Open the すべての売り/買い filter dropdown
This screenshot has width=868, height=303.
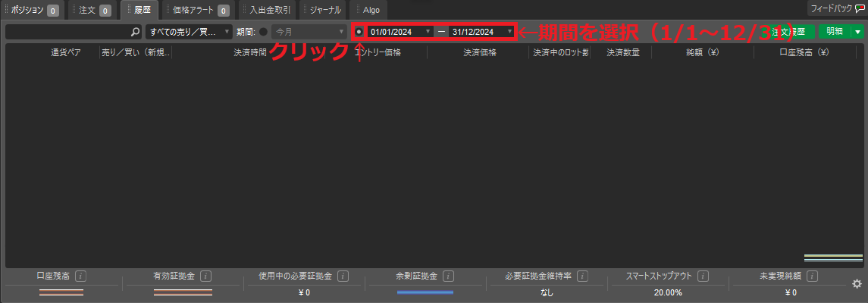click(x=189, y=32)
